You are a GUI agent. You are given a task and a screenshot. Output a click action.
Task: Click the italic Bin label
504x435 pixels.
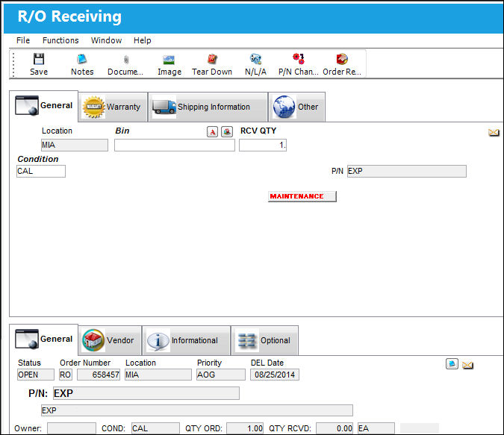pos(122,131)
